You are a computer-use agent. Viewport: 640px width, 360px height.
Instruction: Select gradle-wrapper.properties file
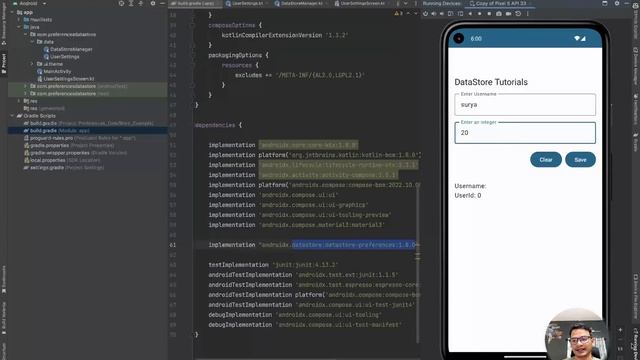(x=76, y=153)
